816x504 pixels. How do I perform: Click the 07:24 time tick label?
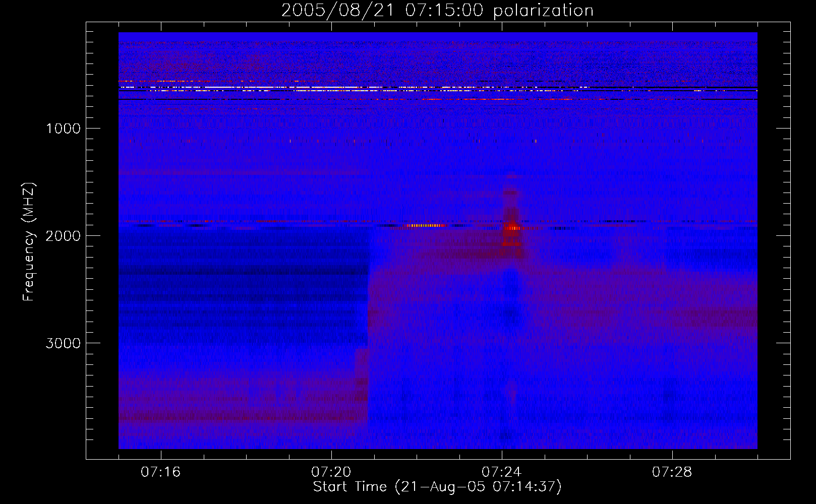502,472
